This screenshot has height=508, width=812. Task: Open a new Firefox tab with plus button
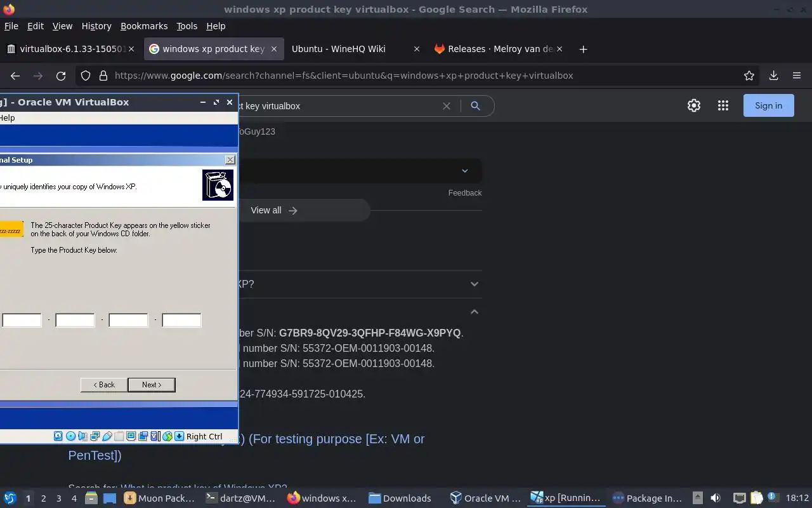(583, 49)
